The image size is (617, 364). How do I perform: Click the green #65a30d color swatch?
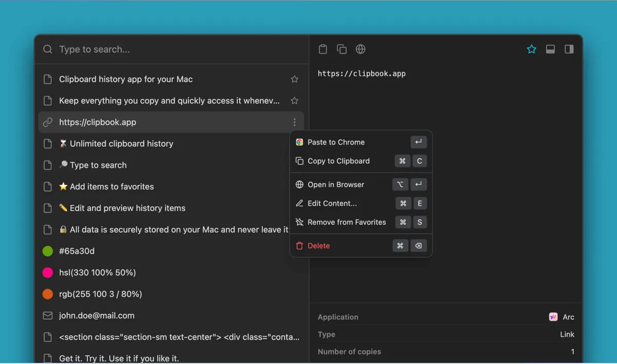(48, 251)
